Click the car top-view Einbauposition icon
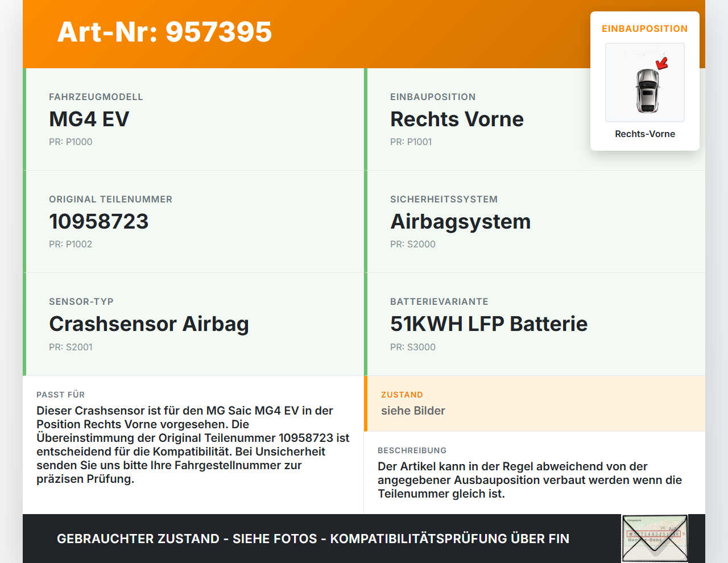This screenshot has width=728, height=563. point(644,82)
